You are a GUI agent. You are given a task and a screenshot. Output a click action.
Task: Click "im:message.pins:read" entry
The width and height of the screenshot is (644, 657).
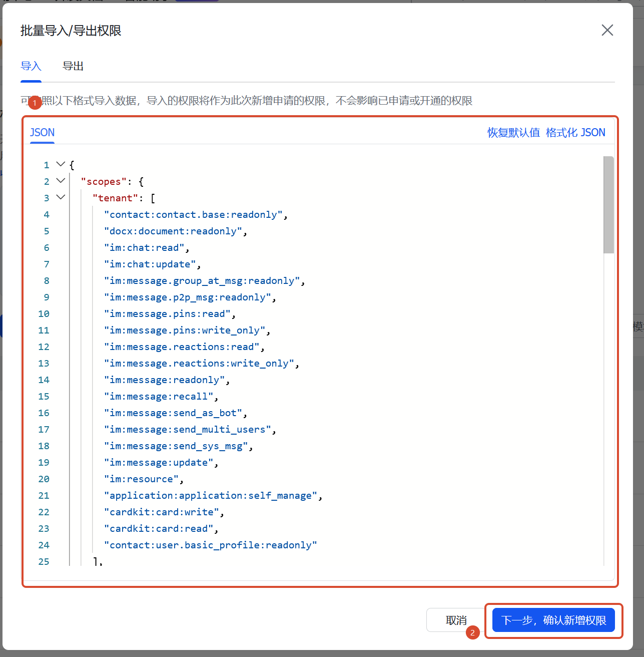tap(168, 314)
